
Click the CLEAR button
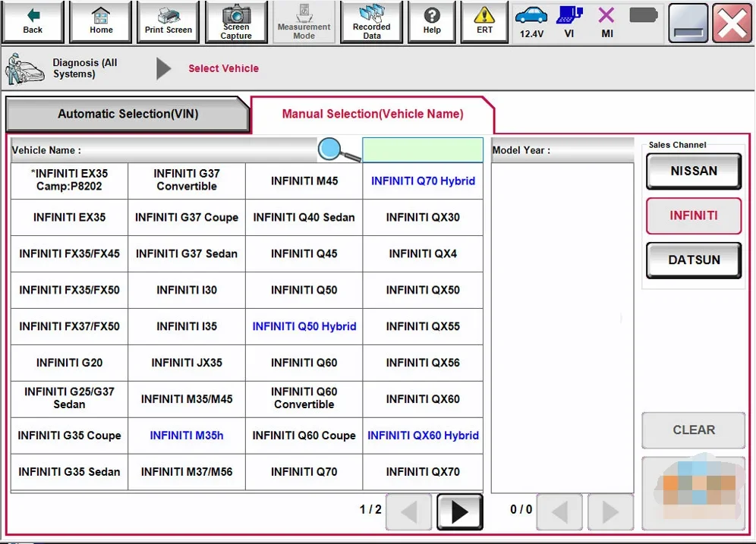pos(693,429)
